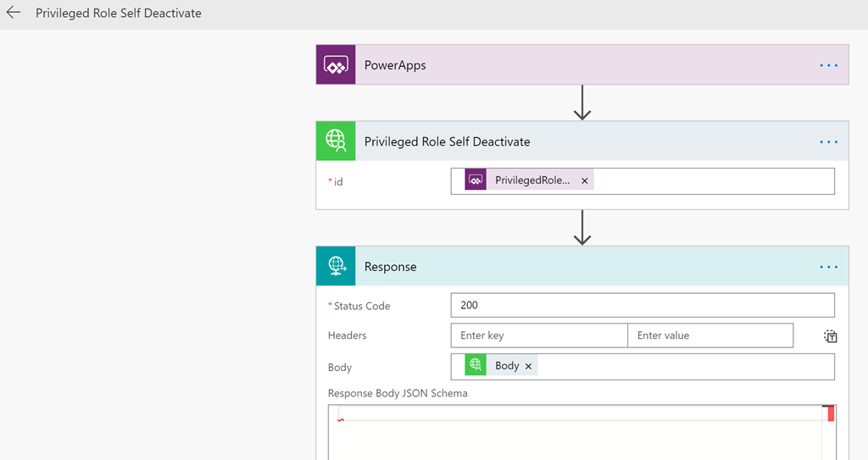Image resolution: width=868 pixels, height=460 pixels.
Task: Click the Status Code input field
Action: point(643,306)
